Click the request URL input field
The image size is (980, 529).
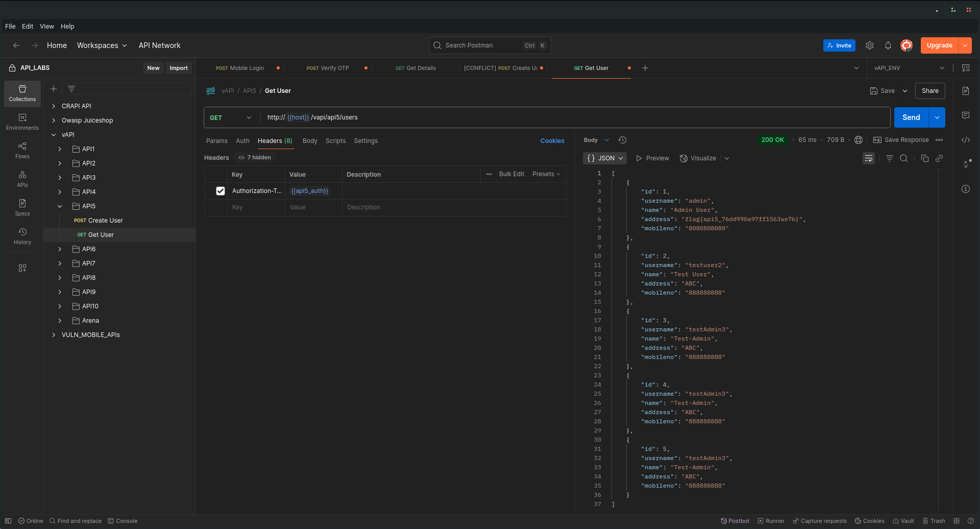[575, 117]
